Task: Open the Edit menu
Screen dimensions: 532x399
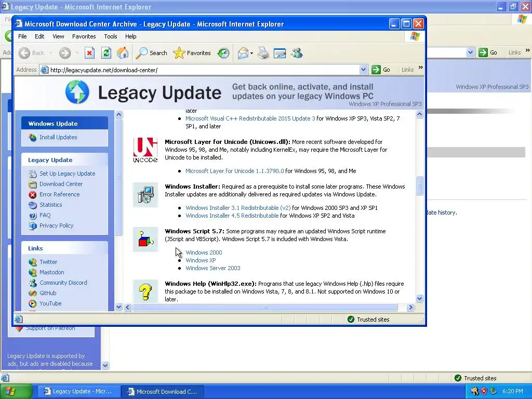Action: (x=39, y=36)
